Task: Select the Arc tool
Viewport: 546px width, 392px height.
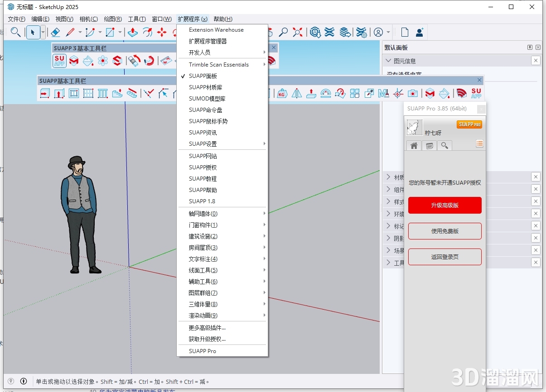Action: tap(90, 32)
